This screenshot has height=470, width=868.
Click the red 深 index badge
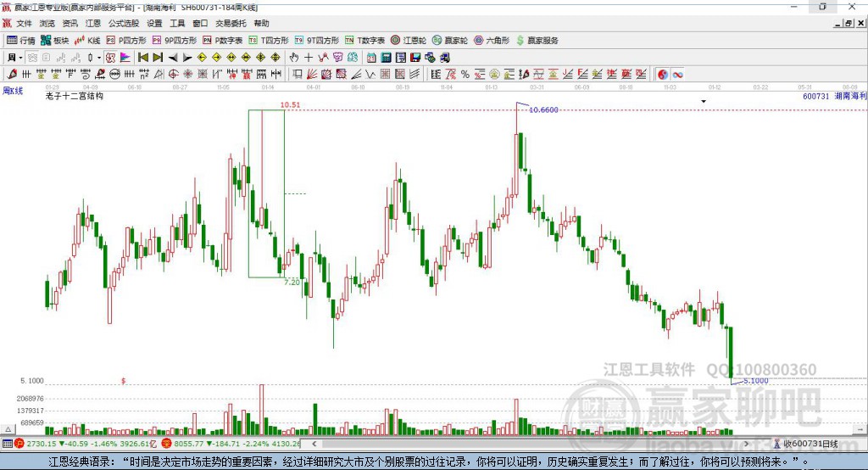[167, 444]
